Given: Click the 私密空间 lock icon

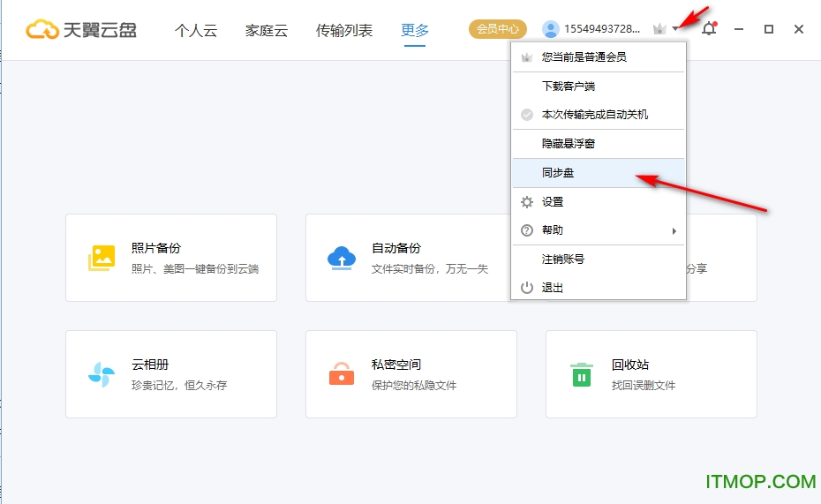Looking at the screenshot, I should point(342,373).
